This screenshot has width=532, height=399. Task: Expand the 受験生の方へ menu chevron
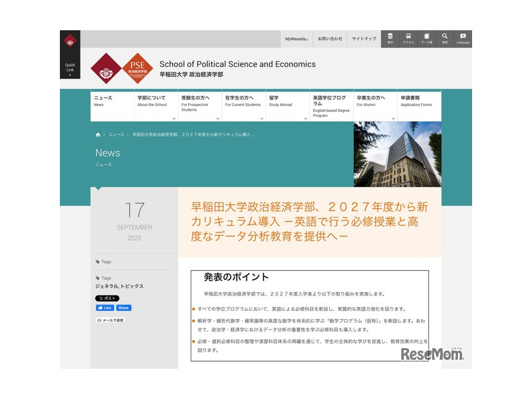pos(218,118)
